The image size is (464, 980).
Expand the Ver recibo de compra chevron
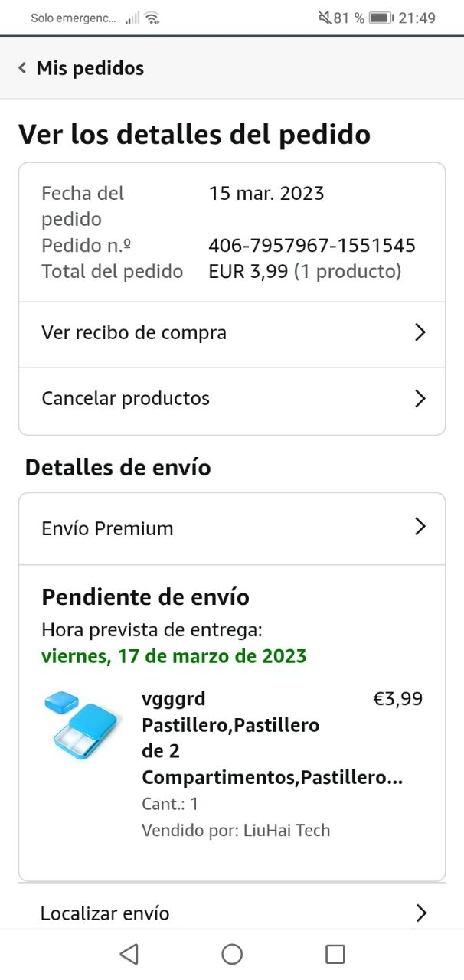pos(420,332)
